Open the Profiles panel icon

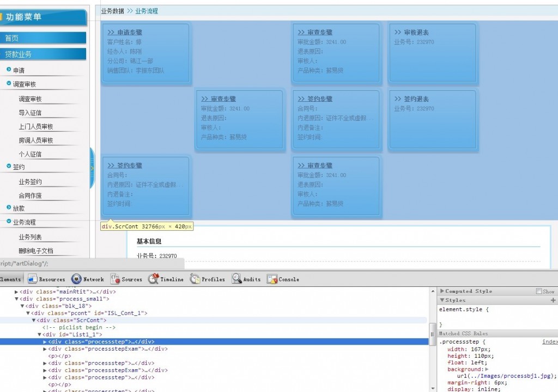point(195,279)
